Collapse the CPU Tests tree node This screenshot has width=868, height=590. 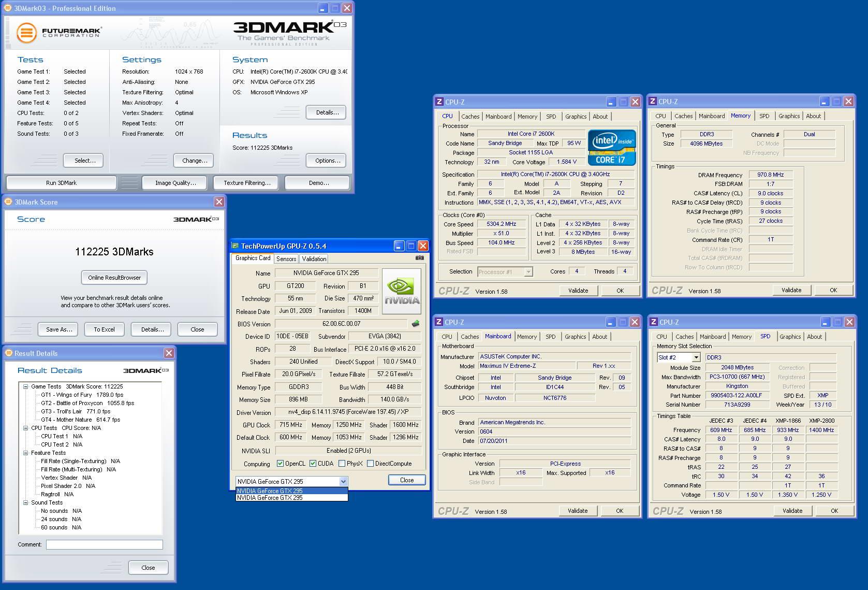(25, 428)
